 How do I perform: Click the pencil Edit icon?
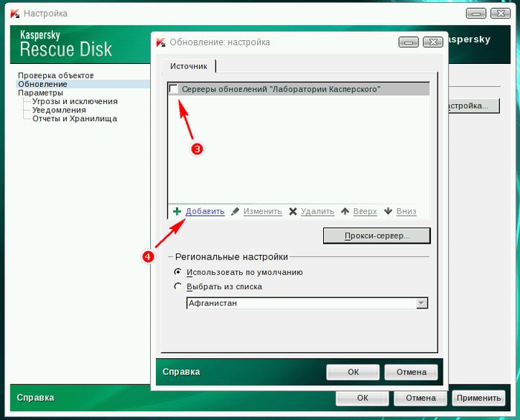pyautogui.click(x=235, y=211)
